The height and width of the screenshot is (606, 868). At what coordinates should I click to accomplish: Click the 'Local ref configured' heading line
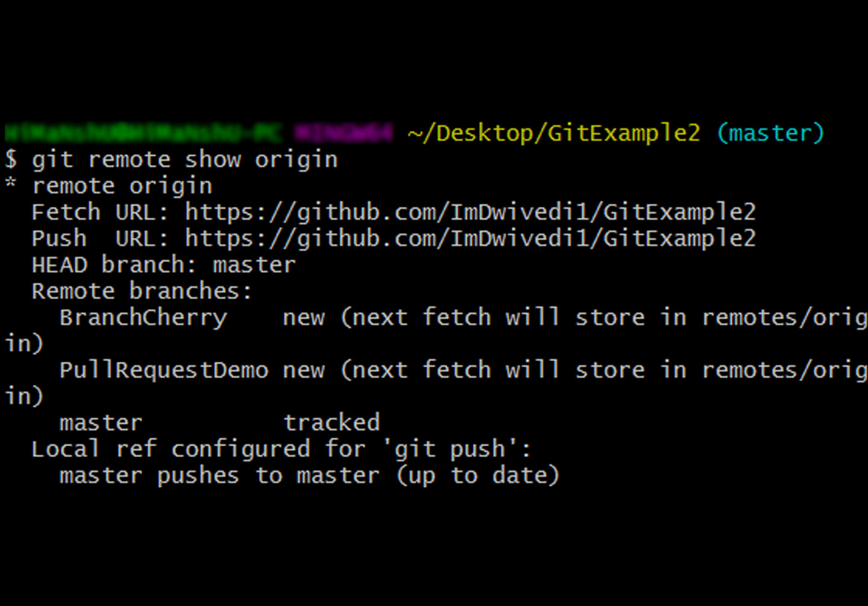(x=281, y=449)
